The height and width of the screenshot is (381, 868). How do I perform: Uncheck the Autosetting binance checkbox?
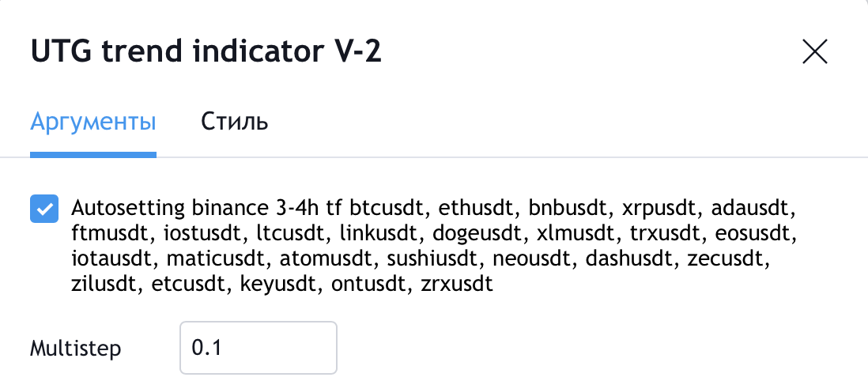[44, 209]
